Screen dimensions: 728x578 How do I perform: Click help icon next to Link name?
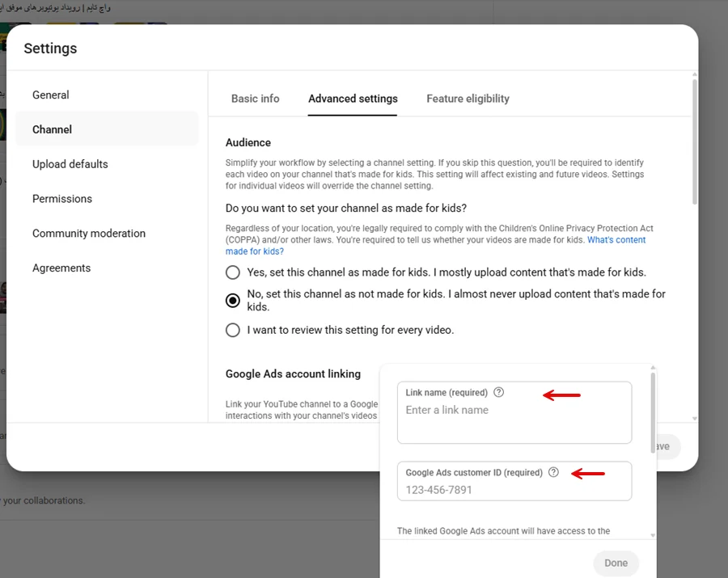point(498,393)
